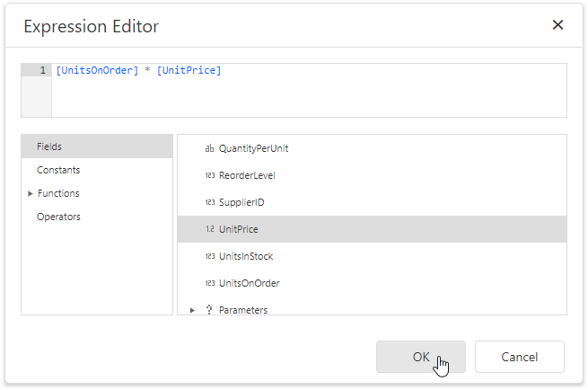Click the string type icon beside QuantityPerUnit
This screenshot has width=588, height=390.
tap(209, 148)
